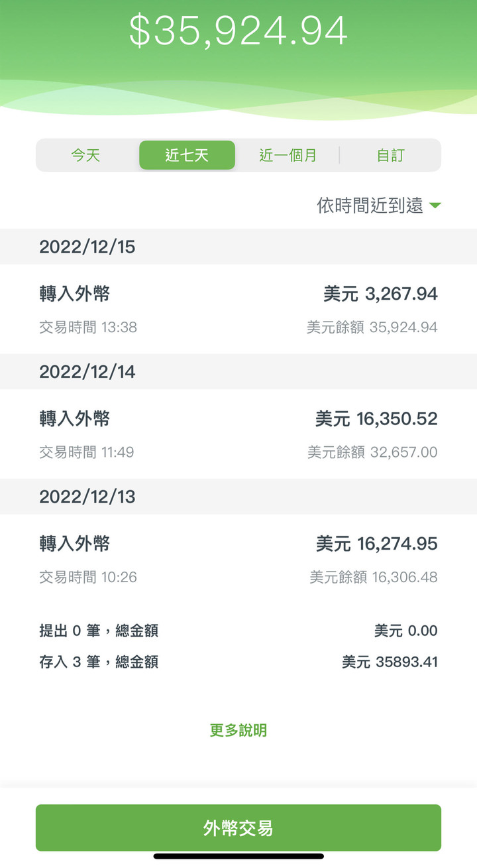Tap the 2022/12/15 date header
This screenshot has width=477, height=868.
87,247
